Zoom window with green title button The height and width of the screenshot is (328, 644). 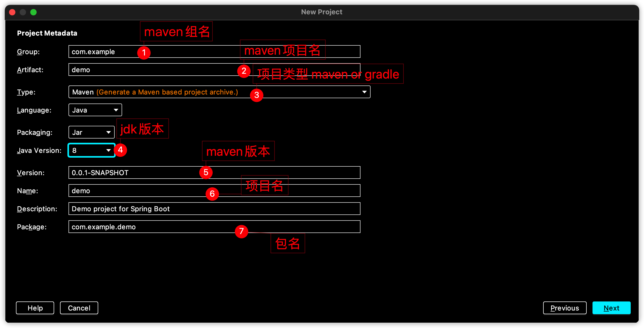(33, 12)
